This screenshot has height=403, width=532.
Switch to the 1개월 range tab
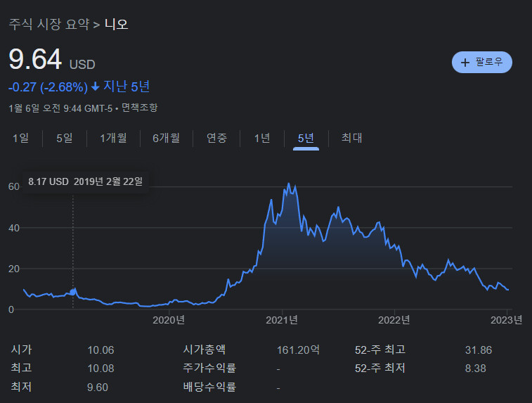point(113,138)
